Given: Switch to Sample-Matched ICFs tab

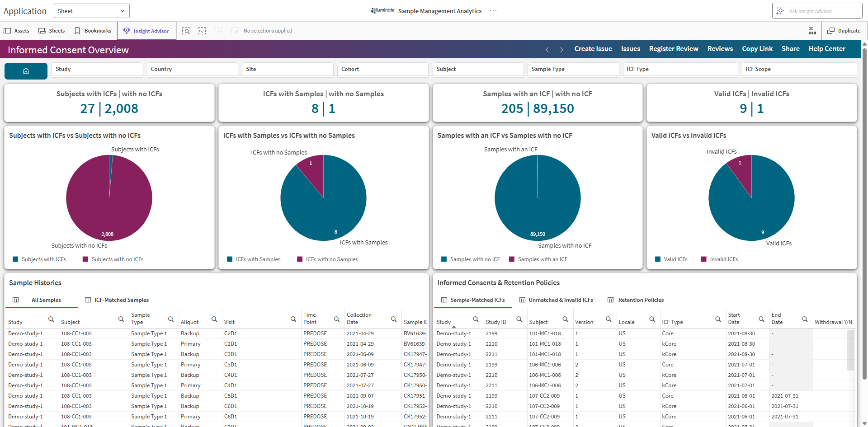Looking at the screenshot, I should [x=473, y=300].
